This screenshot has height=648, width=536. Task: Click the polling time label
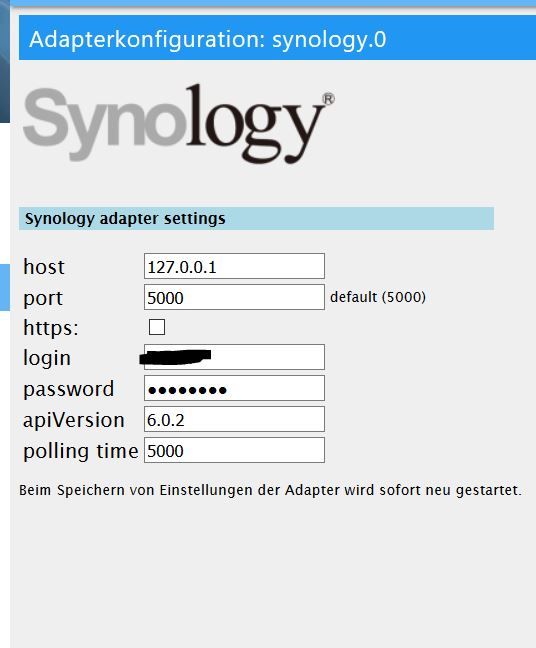pyautogui.click(x=81, y=451)
